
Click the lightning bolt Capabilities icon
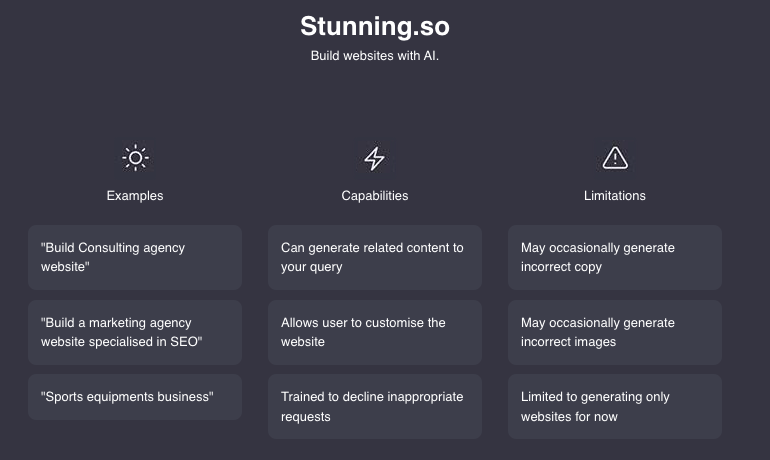[x=374, y=158]
